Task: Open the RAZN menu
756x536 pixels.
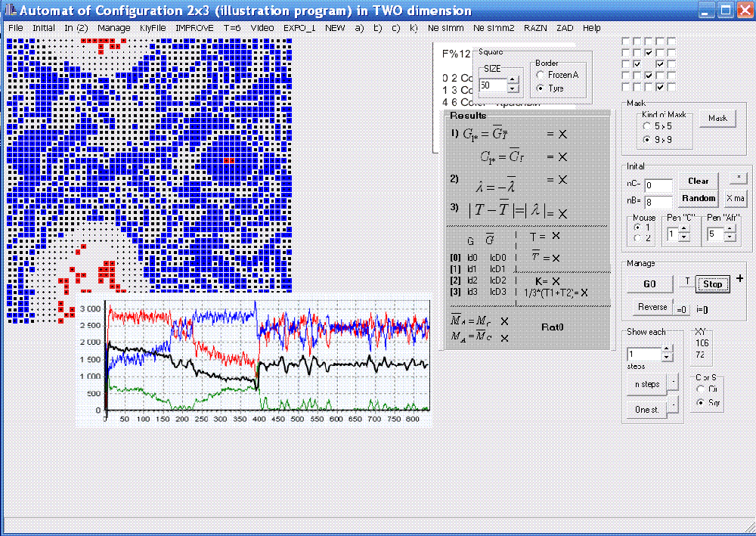Action: 535,28
